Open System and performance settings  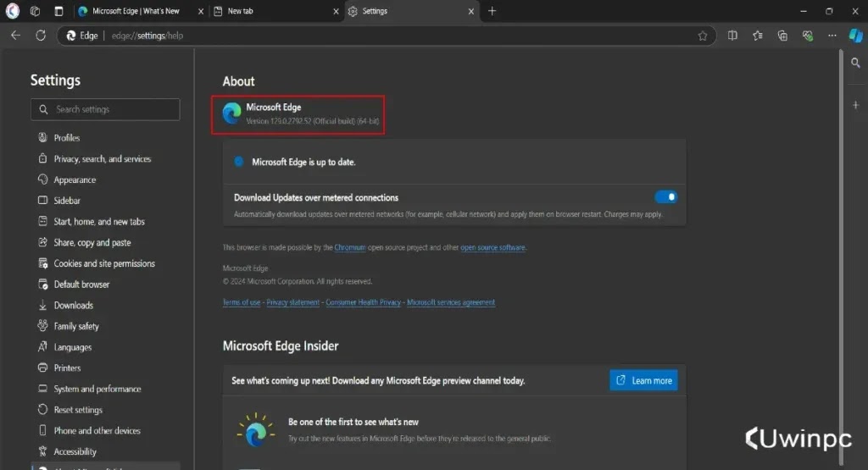97,390
